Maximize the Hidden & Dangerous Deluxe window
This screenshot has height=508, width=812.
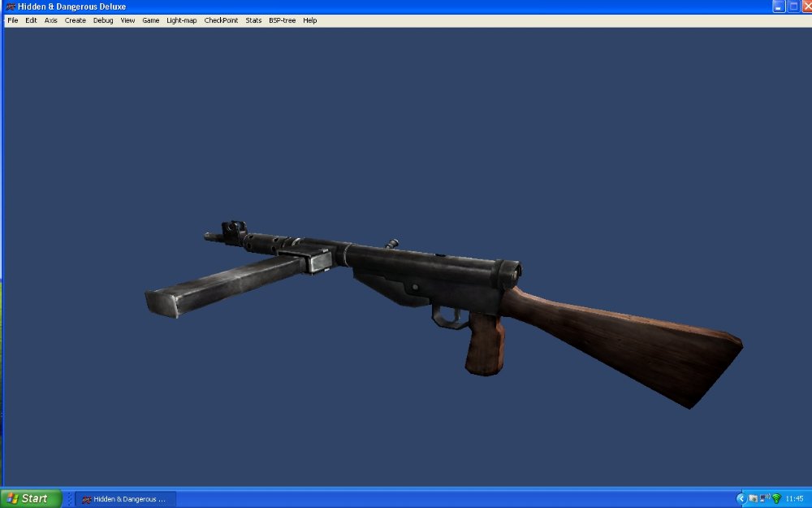(x=793, y=7)
